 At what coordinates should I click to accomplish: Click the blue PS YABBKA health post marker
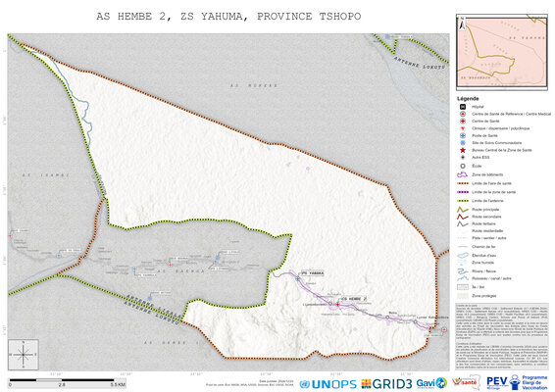coord(298,278)
